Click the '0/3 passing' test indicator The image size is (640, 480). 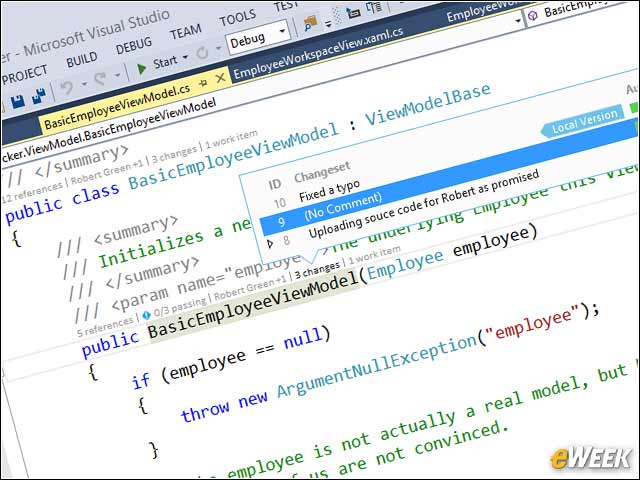[179, 307]
